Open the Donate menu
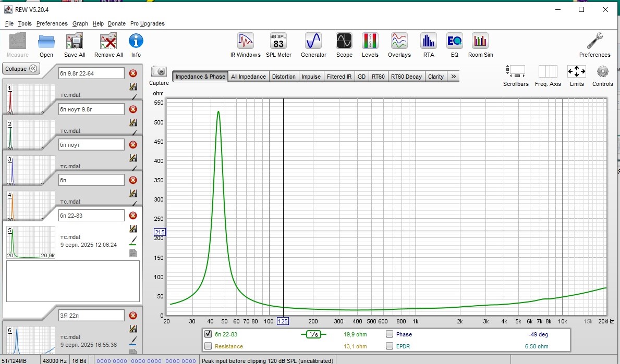 click(x=117, y=23)
